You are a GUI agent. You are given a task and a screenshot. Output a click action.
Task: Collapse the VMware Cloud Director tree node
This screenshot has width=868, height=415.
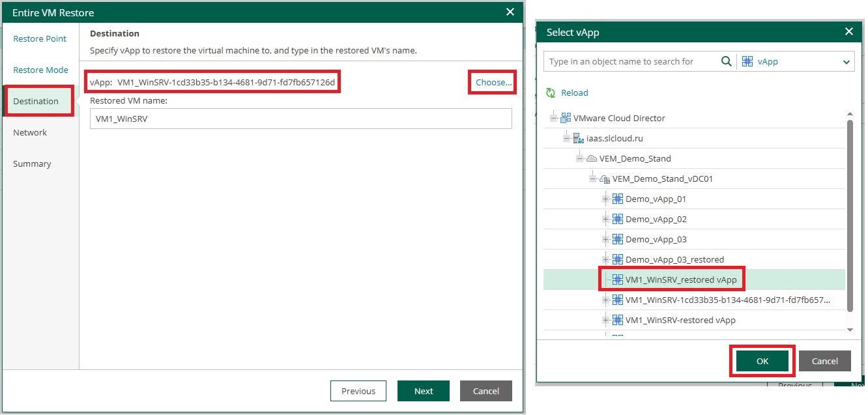point(554,118)
